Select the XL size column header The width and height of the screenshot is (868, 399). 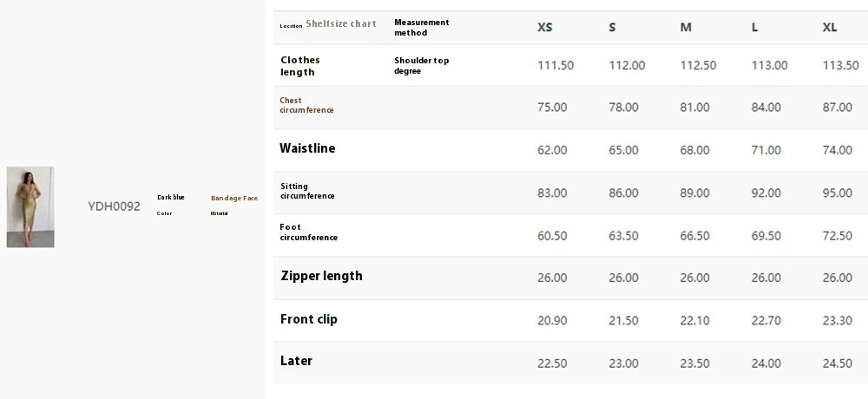830,28
